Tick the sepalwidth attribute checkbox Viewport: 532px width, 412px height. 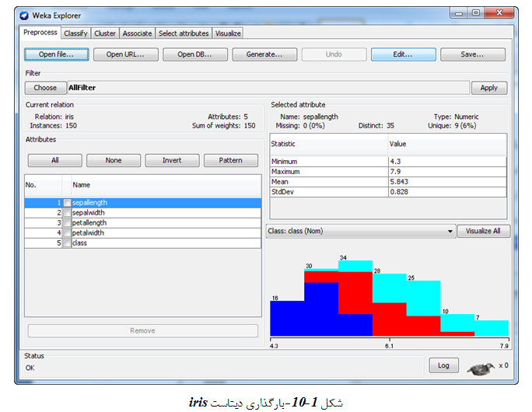(x=67, y=213)
